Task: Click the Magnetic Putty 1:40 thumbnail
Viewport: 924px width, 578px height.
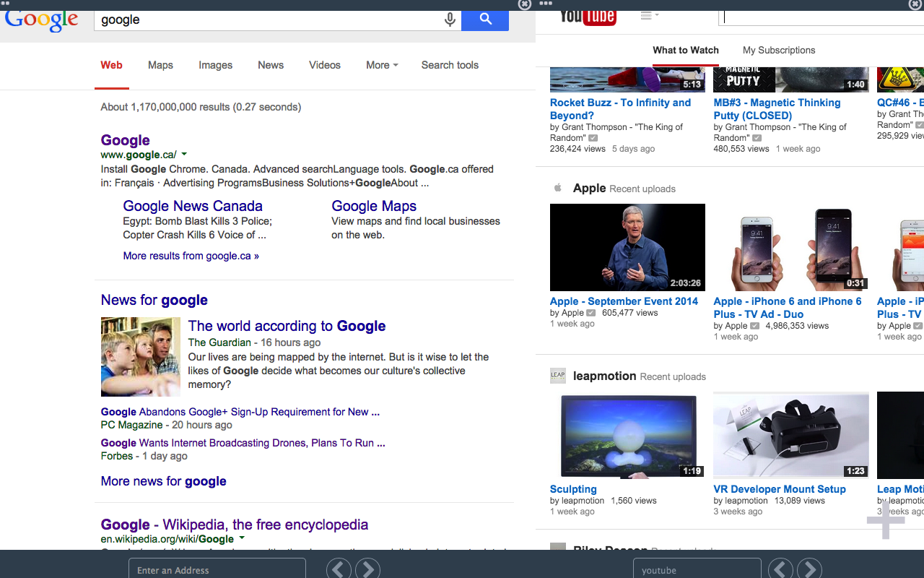Action: tap(791, 80)
